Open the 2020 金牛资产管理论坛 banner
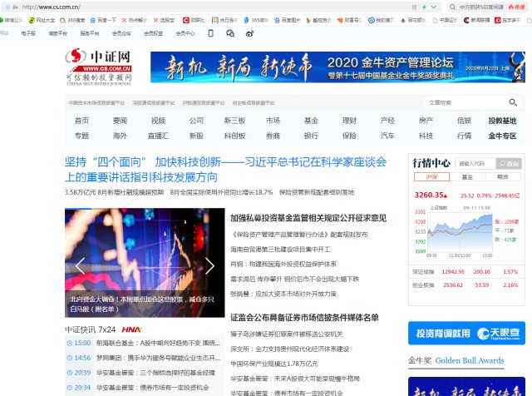The image size is (532, 396). point(337,67)
